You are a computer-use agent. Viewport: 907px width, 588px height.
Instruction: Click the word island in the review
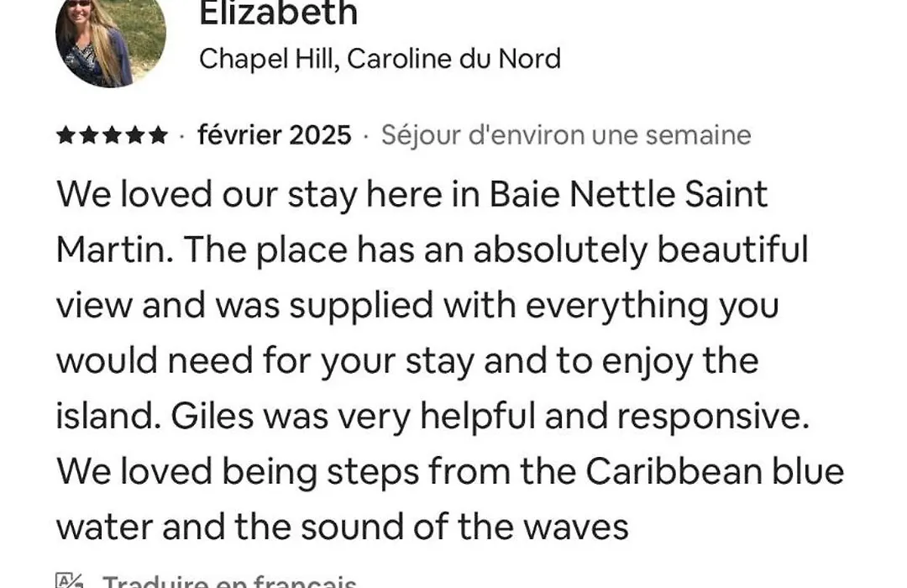coord(107,416)
